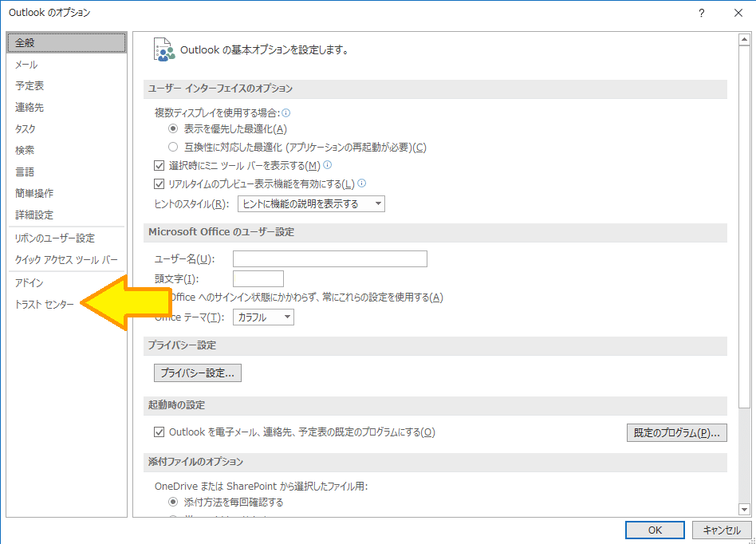Select 表示を優先した最適化 radio button
This screenshot has width=756, height=544.
pyautogui.click(x=173, y=128)
